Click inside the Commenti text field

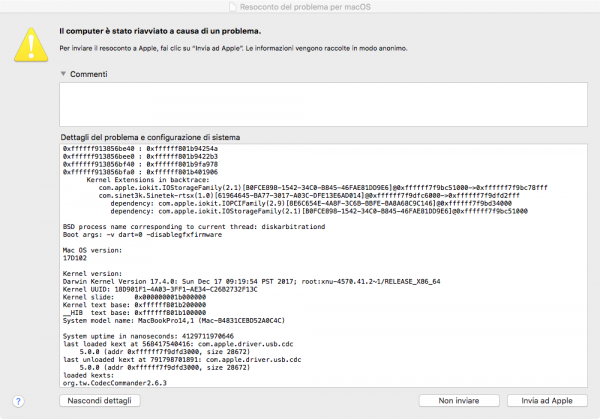point(323,104)
